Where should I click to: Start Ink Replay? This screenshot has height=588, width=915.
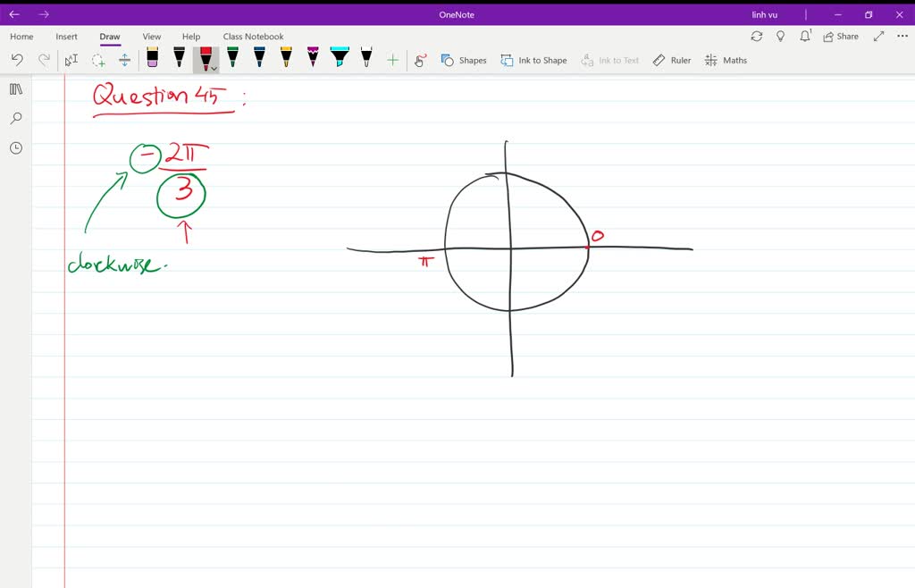pos(417,60)
